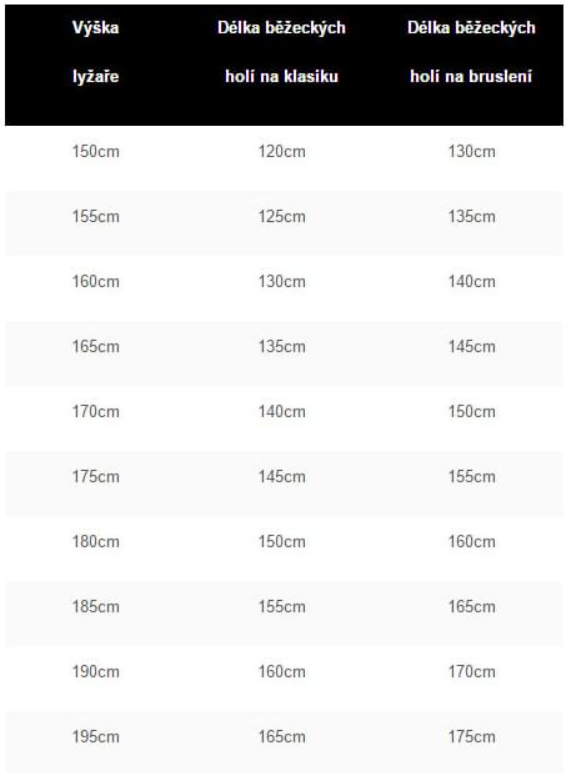567x773 pixels.
Task: Select the 150cm skier height cell
Action: pyautogui.click(x=96, y=151)
